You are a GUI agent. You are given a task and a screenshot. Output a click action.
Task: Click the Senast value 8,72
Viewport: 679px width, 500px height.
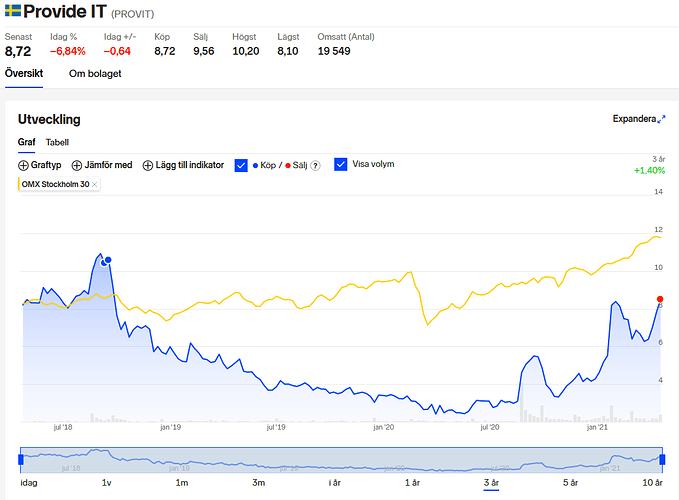18,51
